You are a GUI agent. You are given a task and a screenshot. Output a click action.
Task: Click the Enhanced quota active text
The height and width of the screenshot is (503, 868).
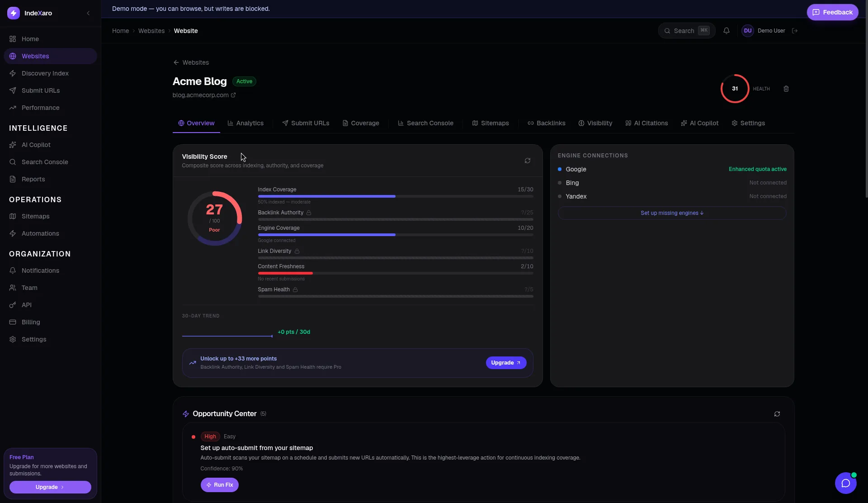click(758, 169)
